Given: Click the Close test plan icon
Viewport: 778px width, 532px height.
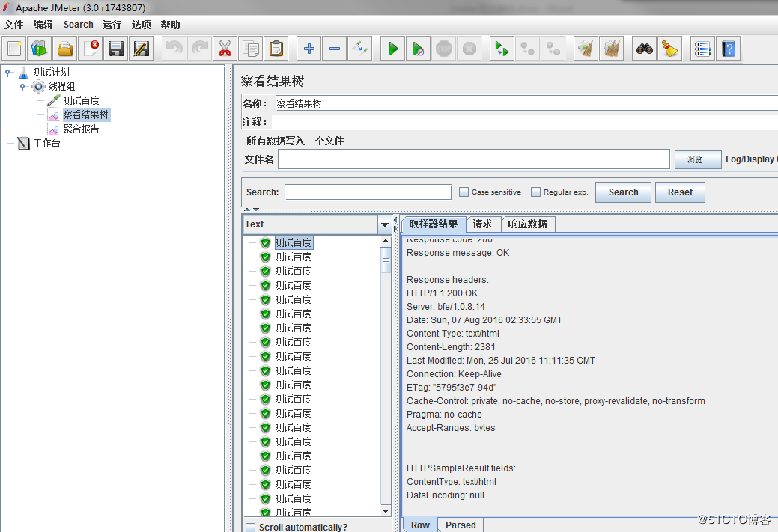Looking at the screenshot, I should tap(91, 49).
